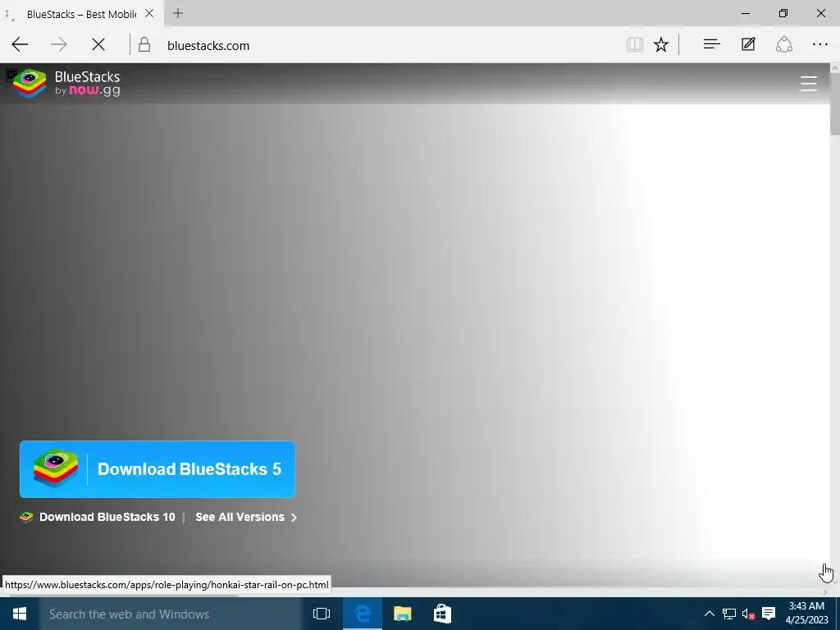840x630 pixels.
Task: Click the Share icon in toolbar
Action: pos(783,44)
